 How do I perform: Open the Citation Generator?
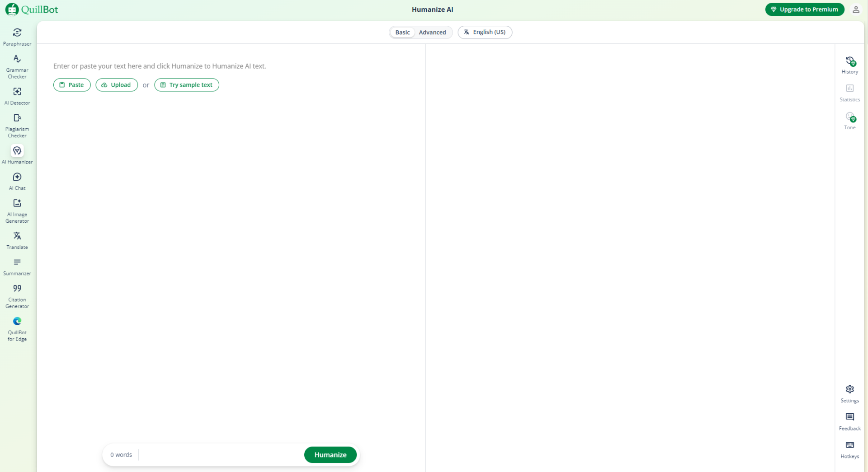point(17,296)
